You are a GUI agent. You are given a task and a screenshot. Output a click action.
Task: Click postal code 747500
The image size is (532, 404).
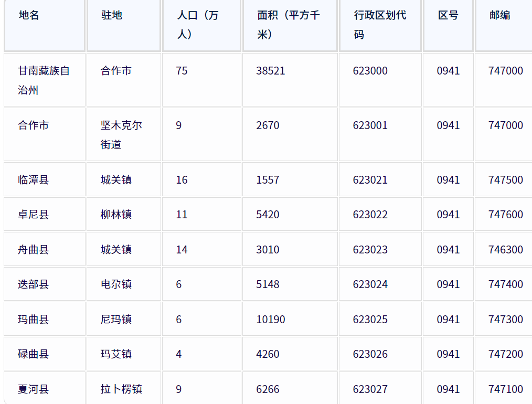click(506, 179)
